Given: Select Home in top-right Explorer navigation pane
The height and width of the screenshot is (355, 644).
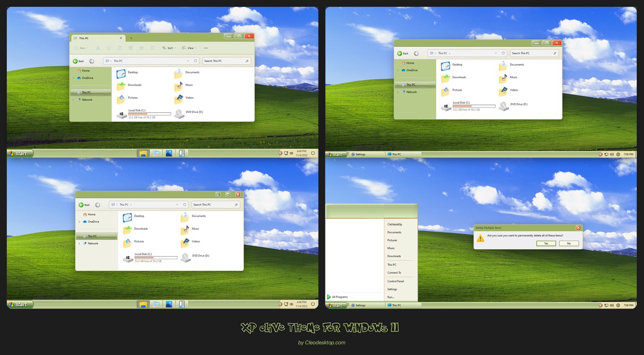Looking at the screenshot, I should [x=407, y=63].
